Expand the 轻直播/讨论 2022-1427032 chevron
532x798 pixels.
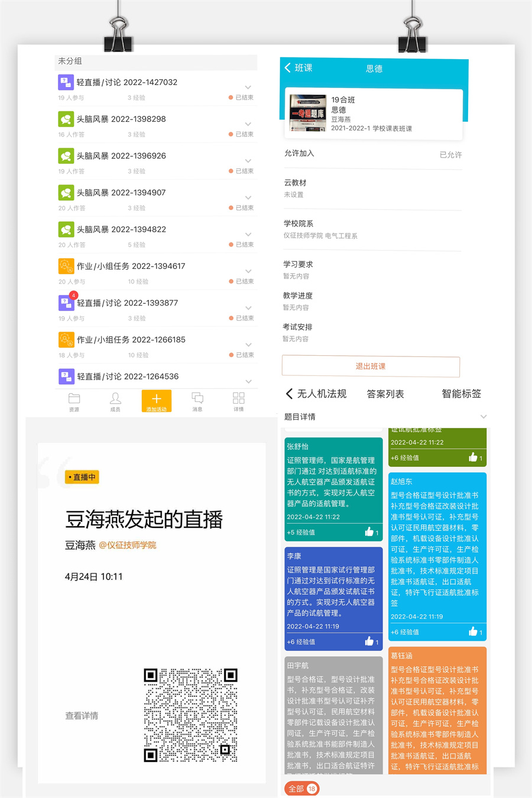[x=248, y=87]
